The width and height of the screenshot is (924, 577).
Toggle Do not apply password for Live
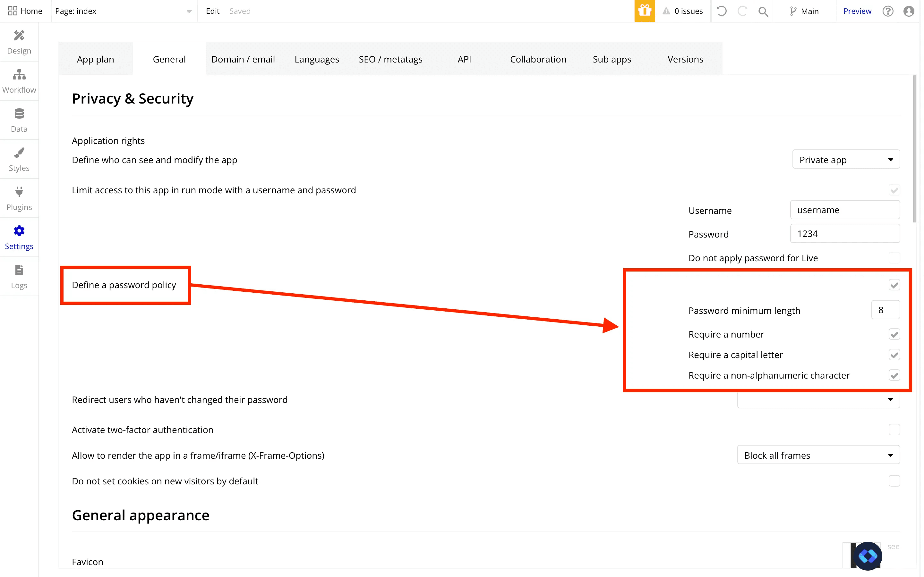click(x=894, y=258)
